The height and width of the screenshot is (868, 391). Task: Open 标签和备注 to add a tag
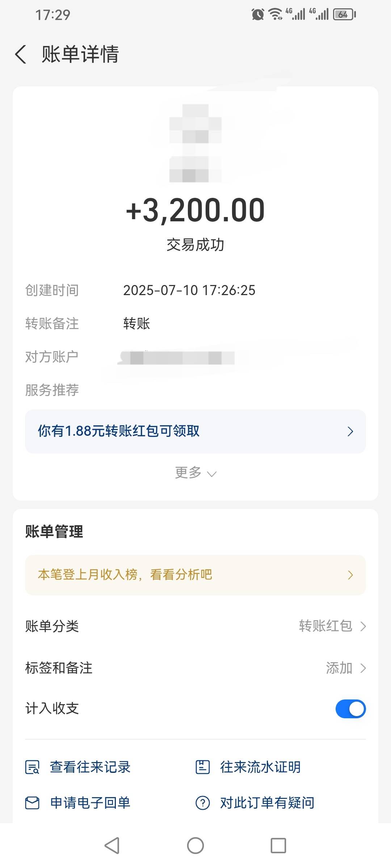click(x=195, y=668)
